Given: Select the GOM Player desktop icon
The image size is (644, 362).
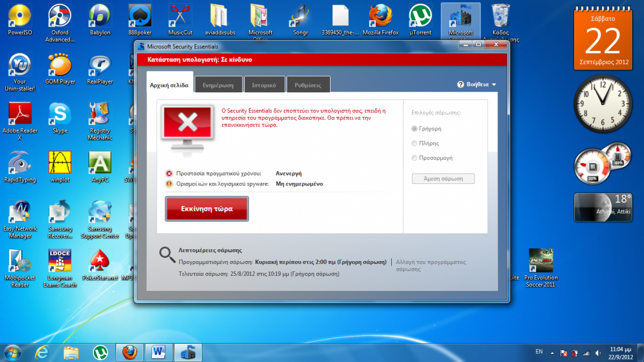Looking at the screenshot, I should [60, 69].
